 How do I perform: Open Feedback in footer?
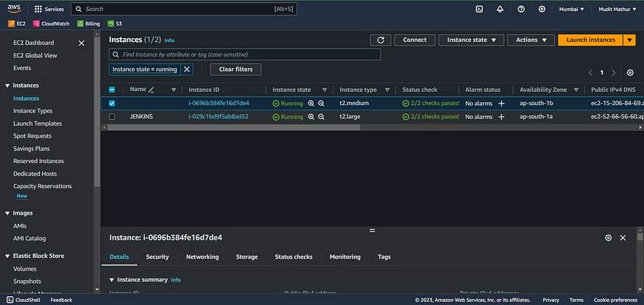point(61,300)
